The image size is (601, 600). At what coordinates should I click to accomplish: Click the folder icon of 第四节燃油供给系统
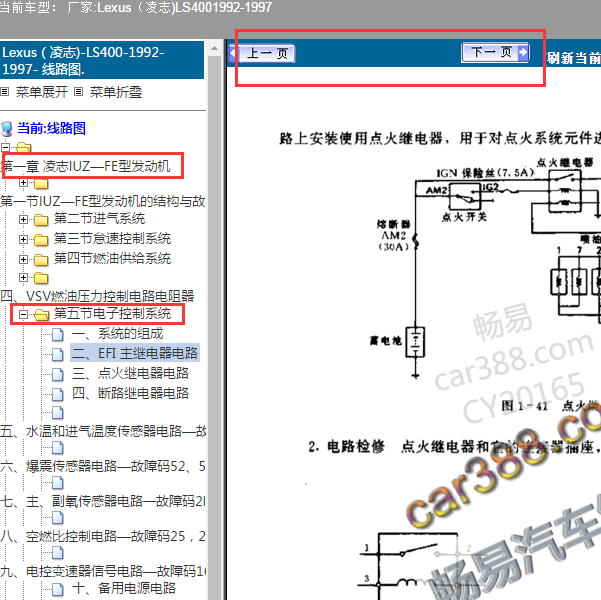coord(41,260)
